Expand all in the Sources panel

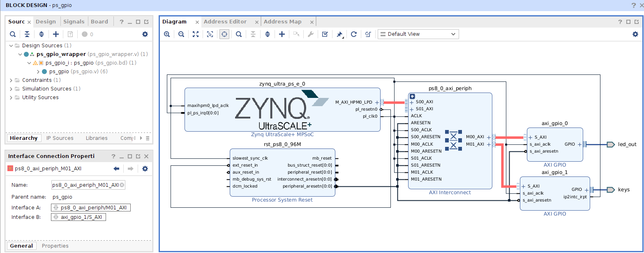(x=42, y=34)
